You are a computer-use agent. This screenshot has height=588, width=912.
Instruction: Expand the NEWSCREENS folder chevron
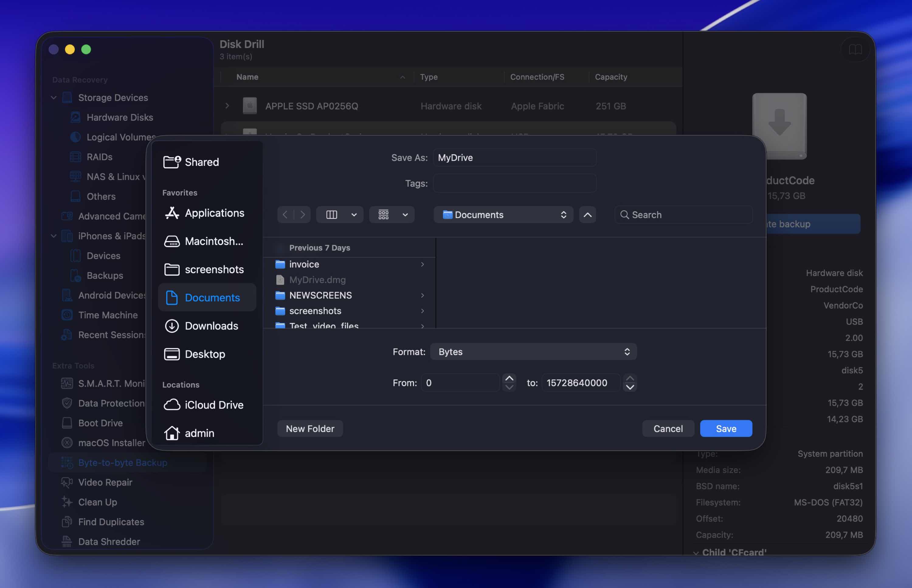[422, 295]
